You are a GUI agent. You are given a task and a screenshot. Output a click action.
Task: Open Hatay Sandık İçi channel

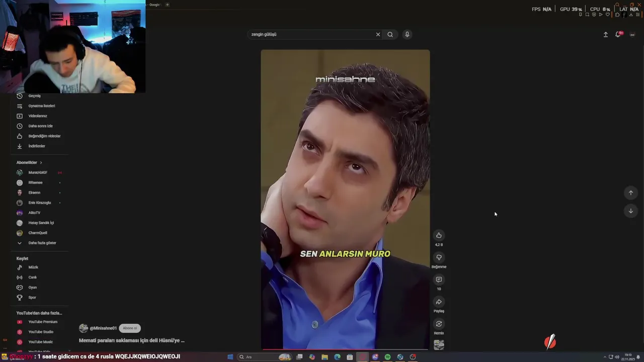click(39, 223)
